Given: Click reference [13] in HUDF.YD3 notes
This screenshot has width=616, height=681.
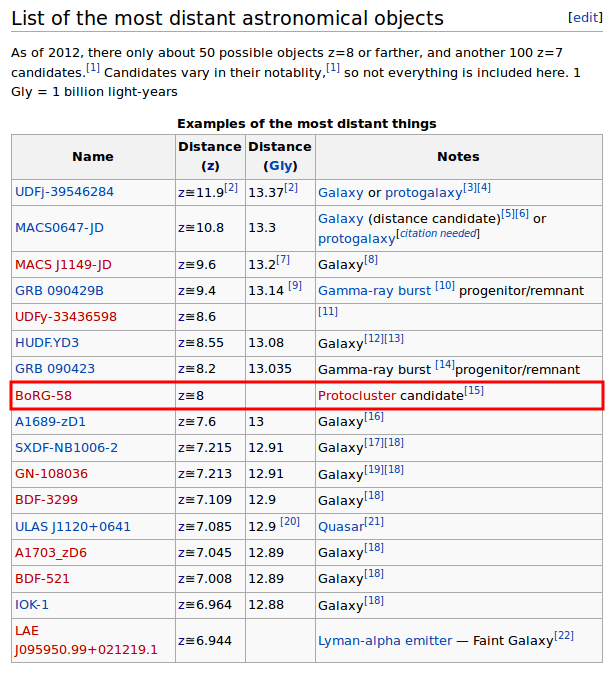Looking at the screenshot, I should 394,339.
